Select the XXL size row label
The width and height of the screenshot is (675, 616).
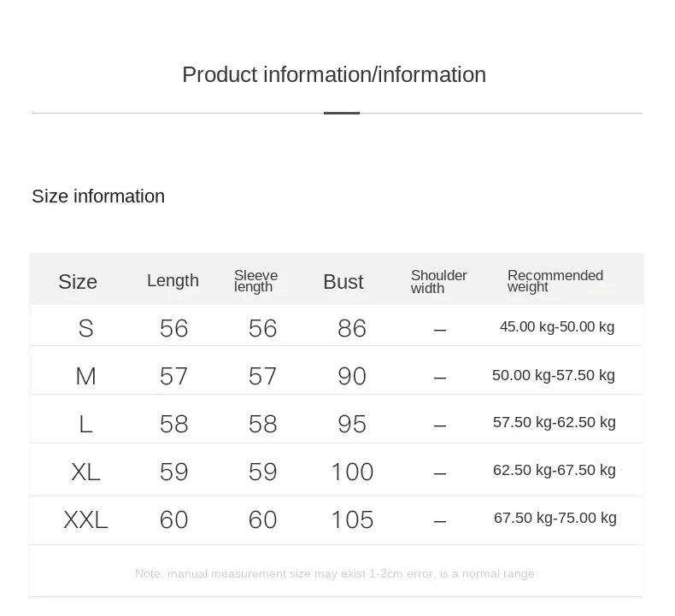pyautogui.click(x=85, y=519)
